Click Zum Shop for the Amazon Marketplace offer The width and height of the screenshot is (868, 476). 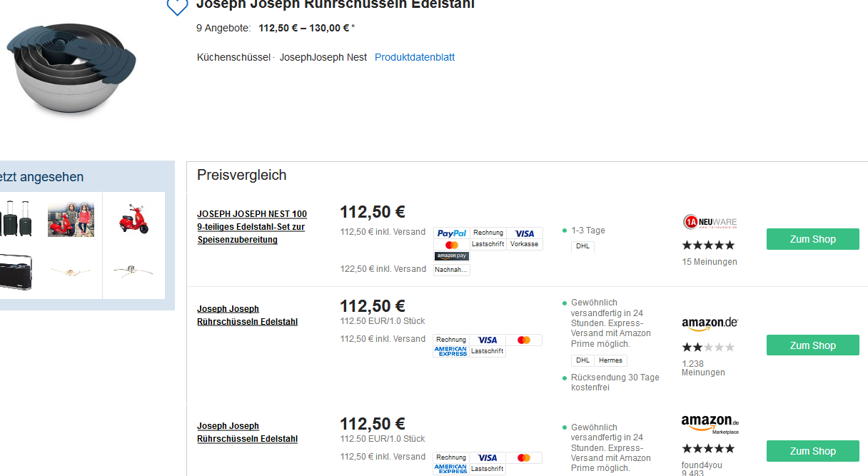tap(812, 451)
